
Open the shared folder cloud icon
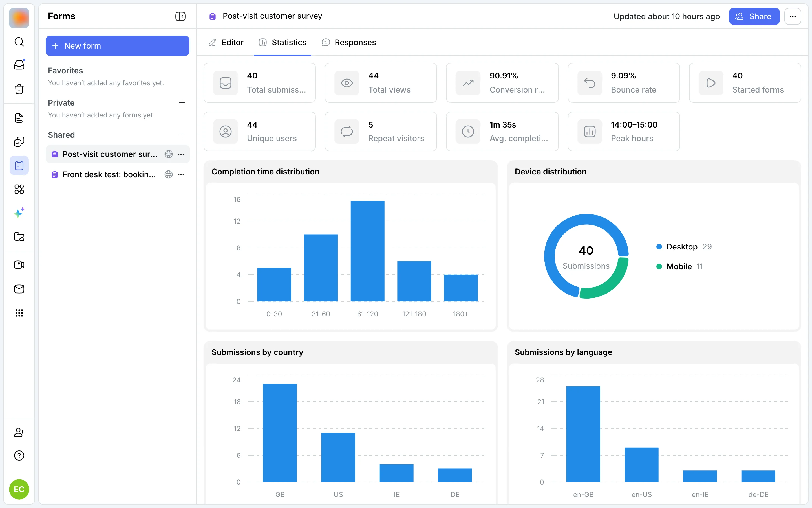click(19, 237)
